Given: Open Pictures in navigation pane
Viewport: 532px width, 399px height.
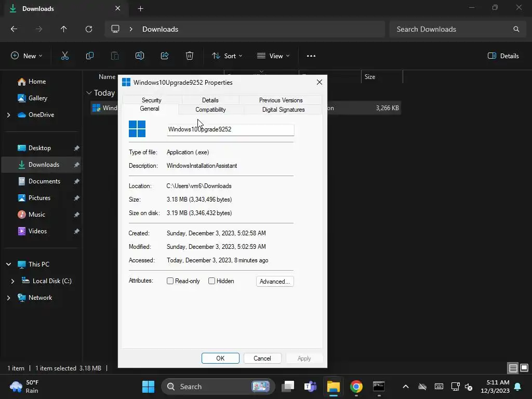Looking at the screenshot, I should [39, 198].
